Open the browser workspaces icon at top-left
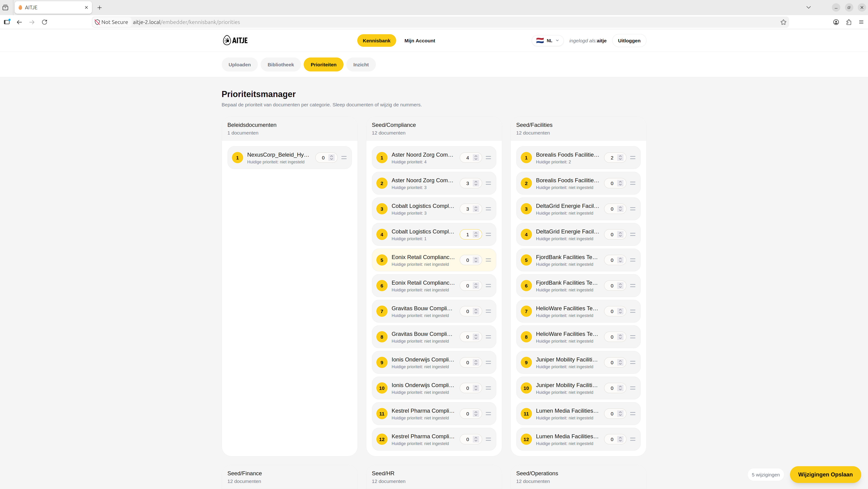 pyautogui.click(x=5, y=7)
